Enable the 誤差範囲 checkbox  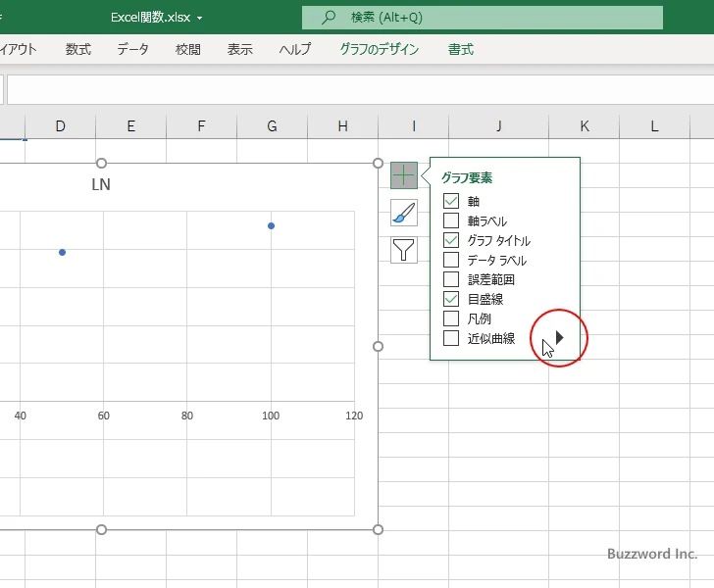coord(451,279)
